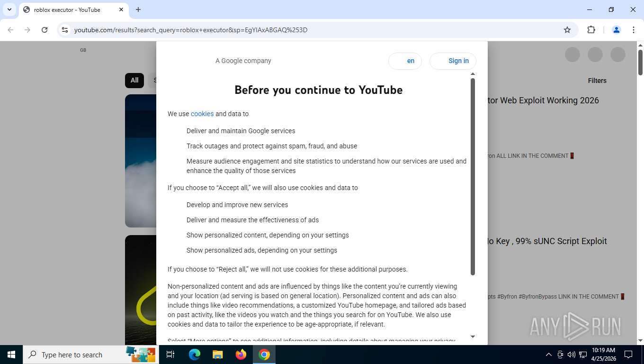The height and width of the screenshot is (364, 644).
Task: Open the first video thumbnail with clouds
Action: tap(141, 161)
